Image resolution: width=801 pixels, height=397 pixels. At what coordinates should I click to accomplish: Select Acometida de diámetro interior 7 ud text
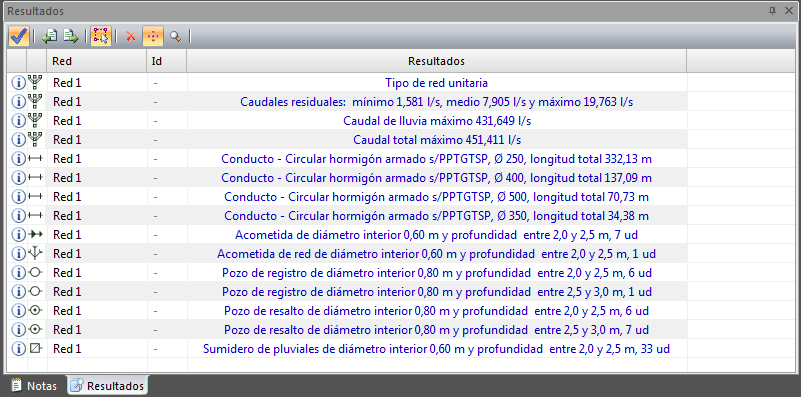click(436, 235)
